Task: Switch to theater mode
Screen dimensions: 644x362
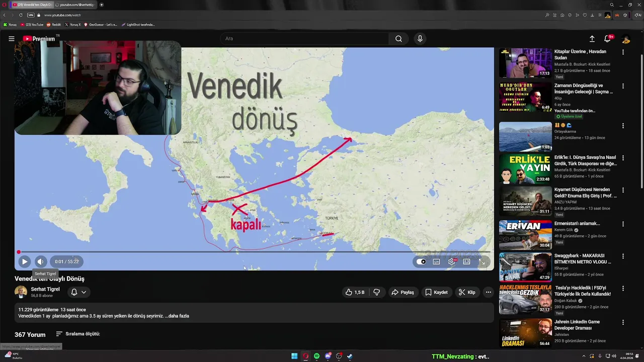Action: [466, 261]
